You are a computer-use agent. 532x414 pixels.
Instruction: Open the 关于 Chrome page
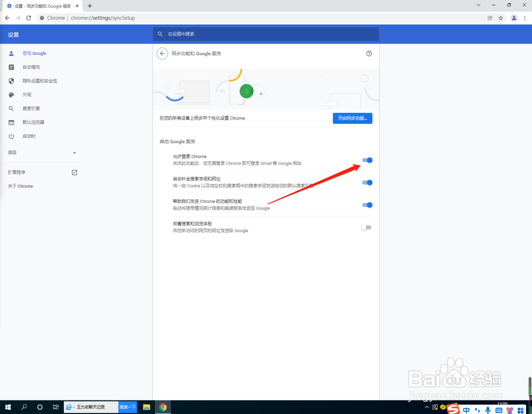(20, 186)
